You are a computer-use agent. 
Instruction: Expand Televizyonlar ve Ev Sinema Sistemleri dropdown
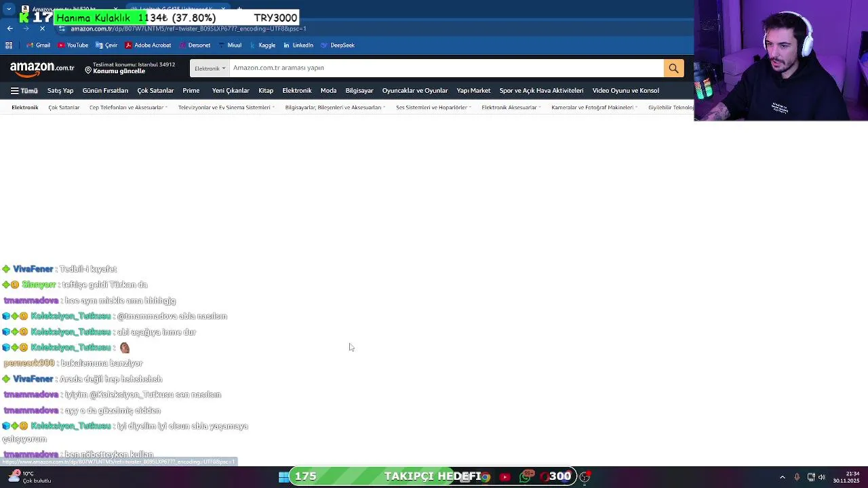click(226, 108)
